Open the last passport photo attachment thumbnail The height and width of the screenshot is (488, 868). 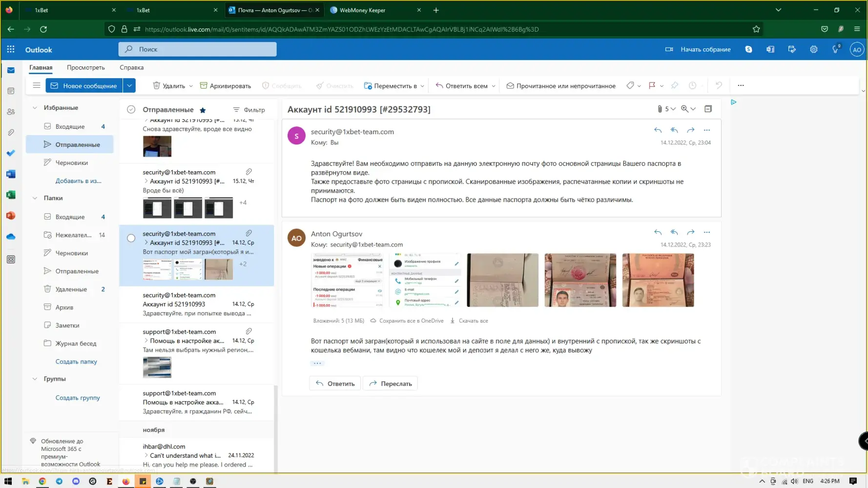click(658, 280)
